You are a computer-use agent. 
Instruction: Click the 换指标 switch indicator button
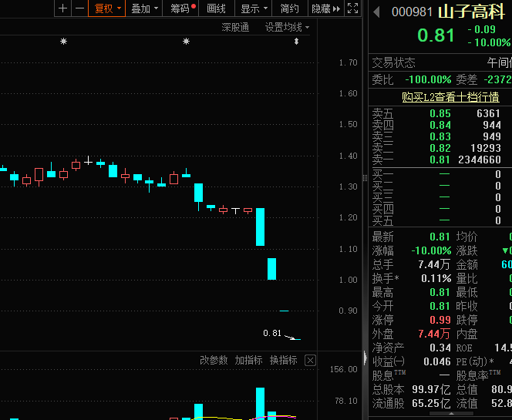(x=283, y=360)
